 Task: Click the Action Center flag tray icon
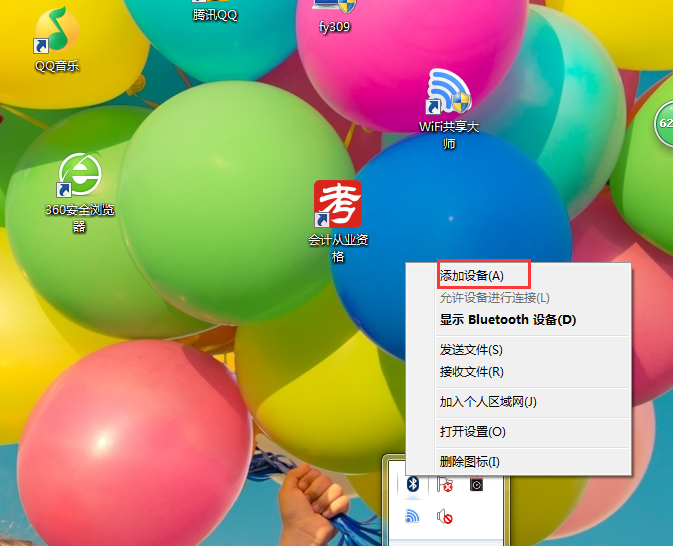click(445, 485)
